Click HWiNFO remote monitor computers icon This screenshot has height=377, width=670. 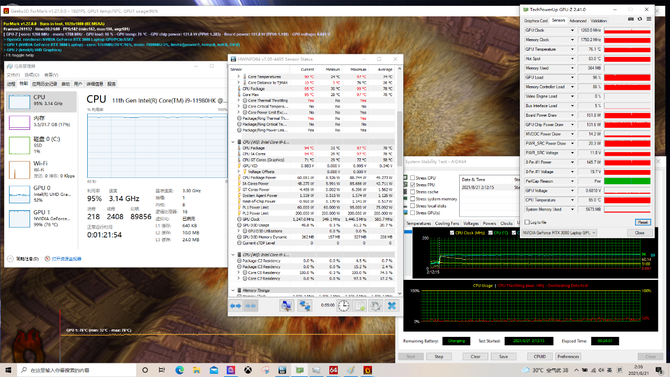tap(286, 306)
